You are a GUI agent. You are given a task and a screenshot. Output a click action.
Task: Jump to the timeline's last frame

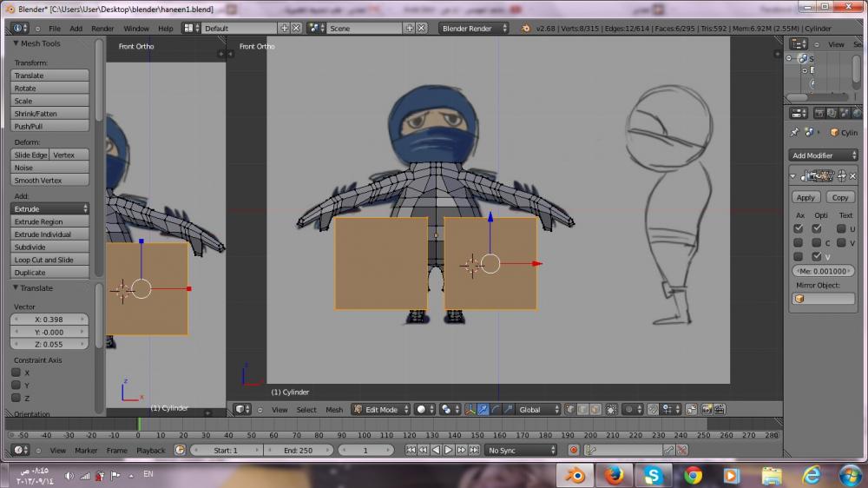coord(473,450)
